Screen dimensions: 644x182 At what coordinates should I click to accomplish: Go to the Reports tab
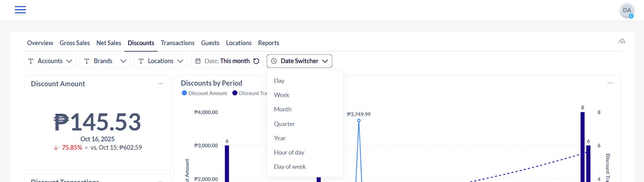[x=268, y=43]
